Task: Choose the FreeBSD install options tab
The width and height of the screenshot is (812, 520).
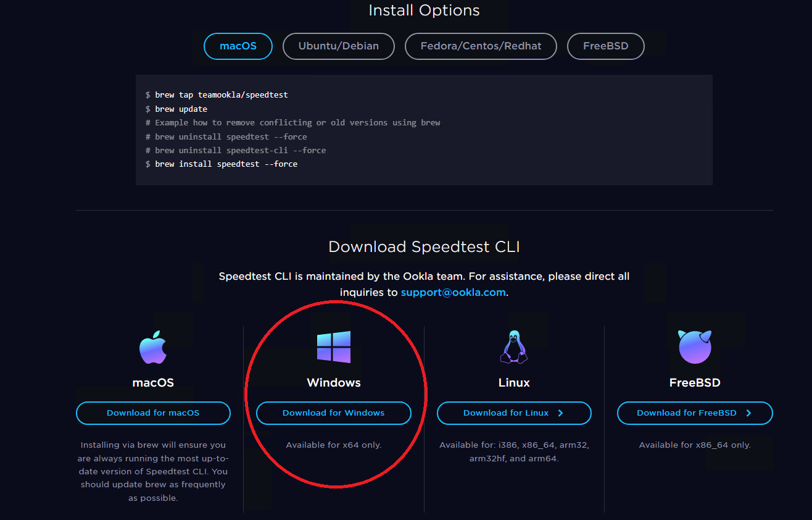Action: [605, 46]
